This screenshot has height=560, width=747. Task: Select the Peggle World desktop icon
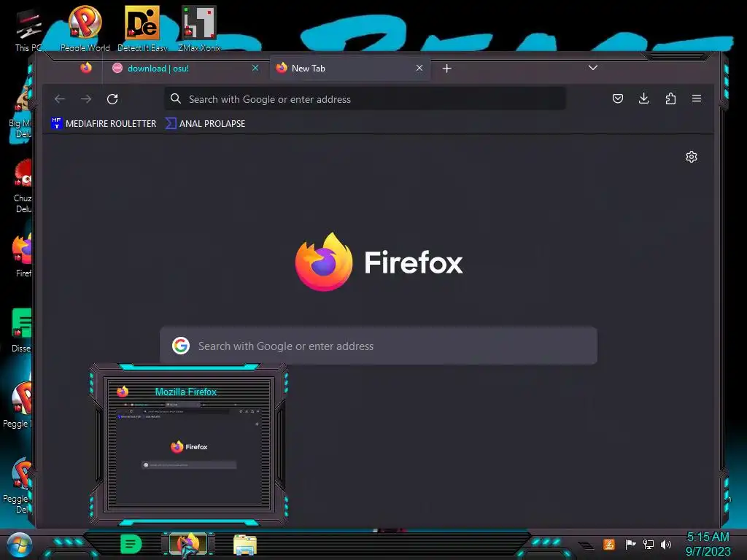pyautogui.click(x=85, y=28)
